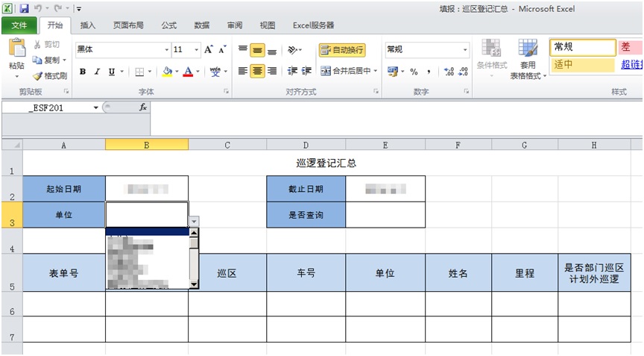
Task: Click the increase indent icon
Action: coord(306,72)
